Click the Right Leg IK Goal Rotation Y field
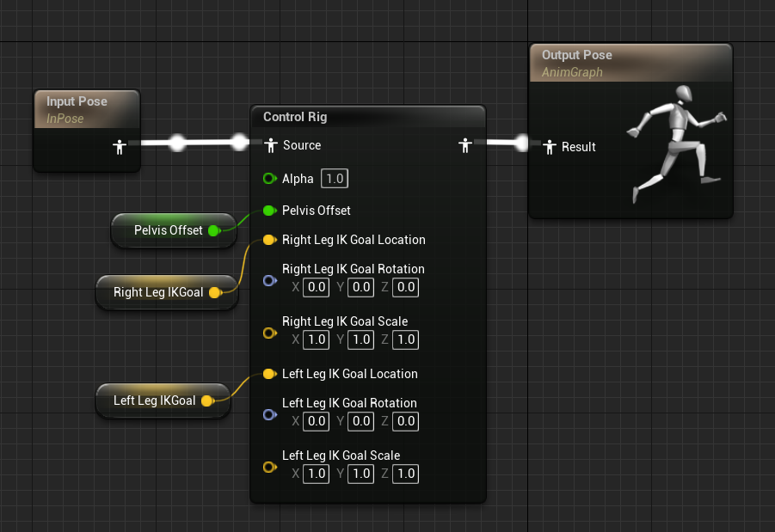 pyautogui.click(x=360, y=287)
